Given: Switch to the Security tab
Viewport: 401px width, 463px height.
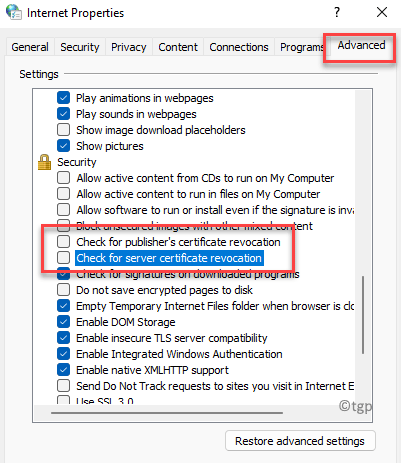Looking at the screenshot, I should click(x=80, y=47).
